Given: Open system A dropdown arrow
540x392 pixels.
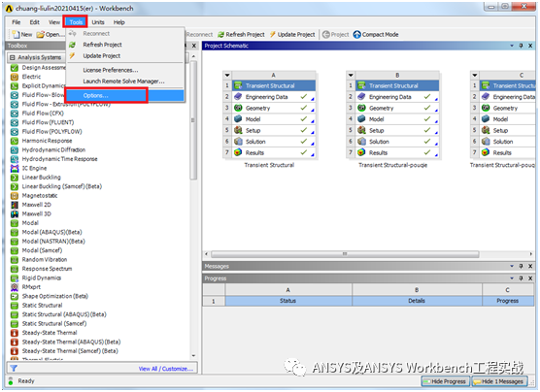Looking at the screenshot, I should click(227, 75).
